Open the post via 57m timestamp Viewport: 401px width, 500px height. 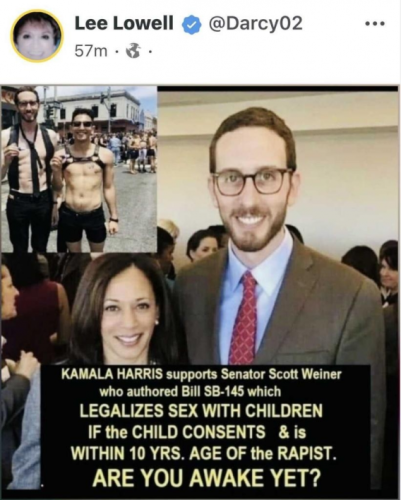(91, 51)
